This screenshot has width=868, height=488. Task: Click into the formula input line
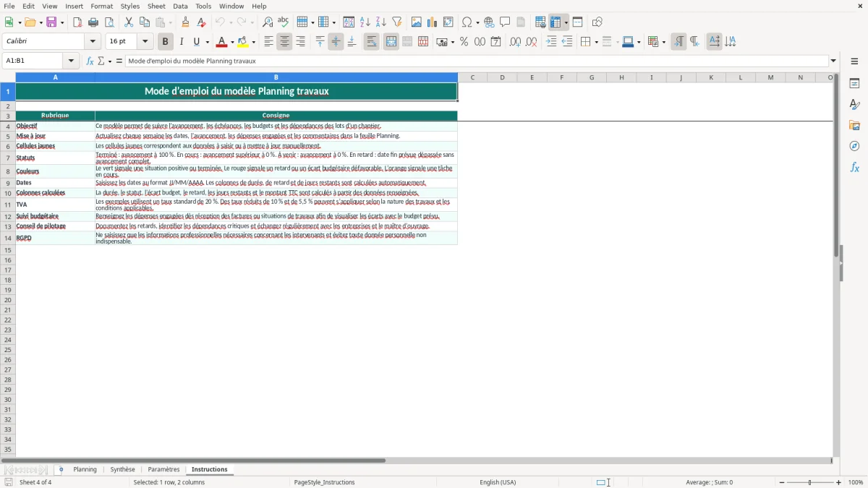[477, 61]
